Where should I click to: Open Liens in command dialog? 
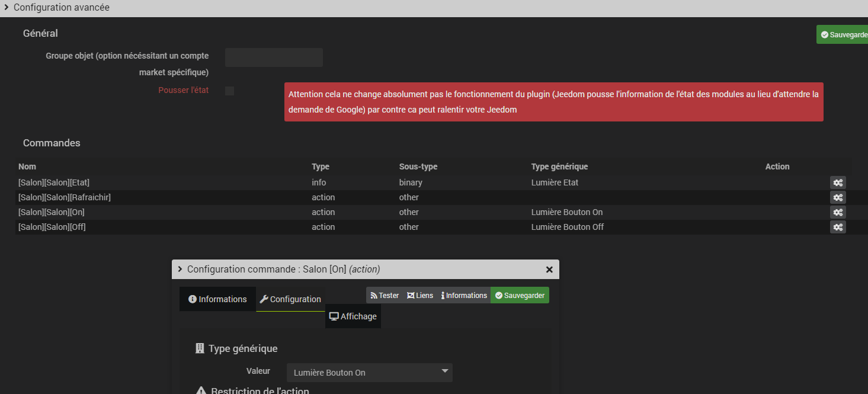click(420, 295)
